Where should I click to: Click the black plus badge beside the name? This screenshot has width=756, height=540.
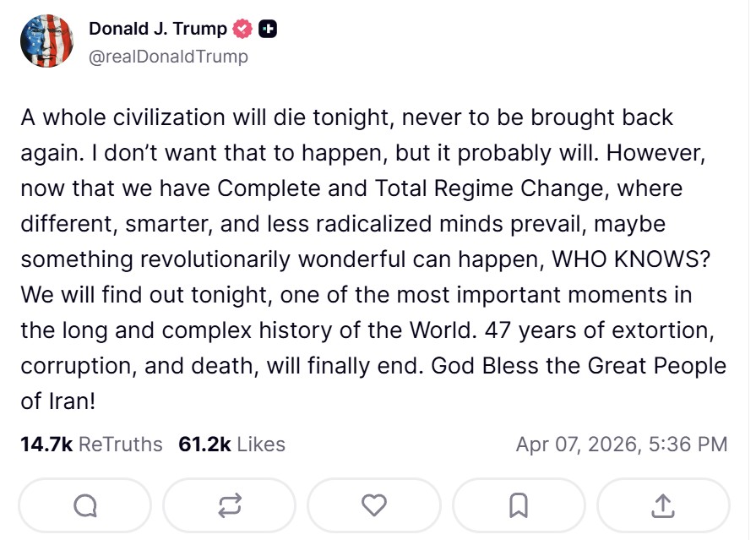(x=268, y=29)
